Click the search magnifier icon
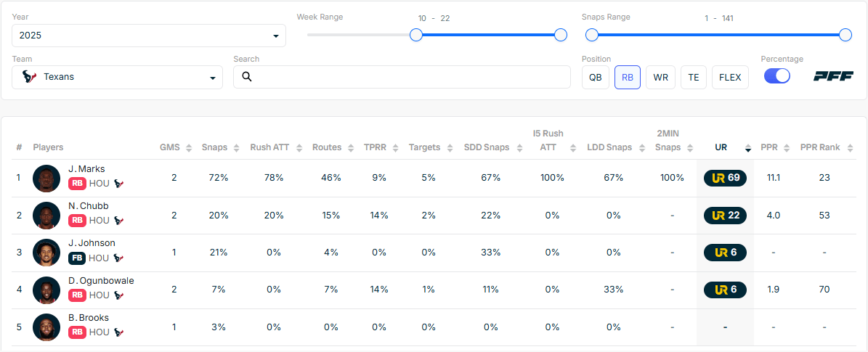 [247, 77]
